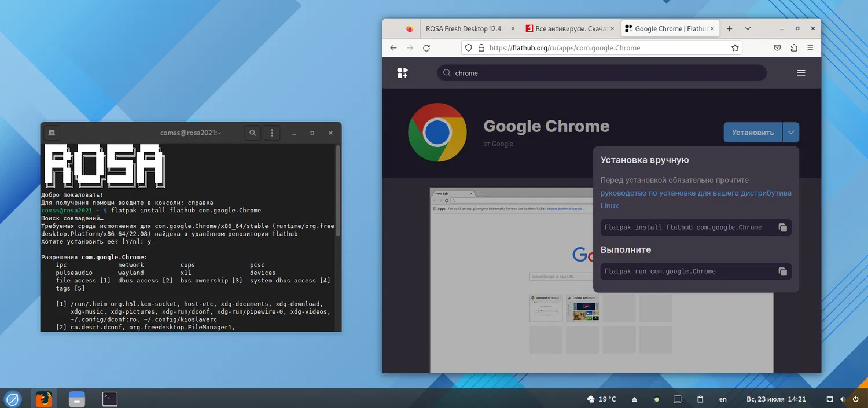
Task: Show site security padlock info
Action: pyautogui.click(x=481, y=48)
